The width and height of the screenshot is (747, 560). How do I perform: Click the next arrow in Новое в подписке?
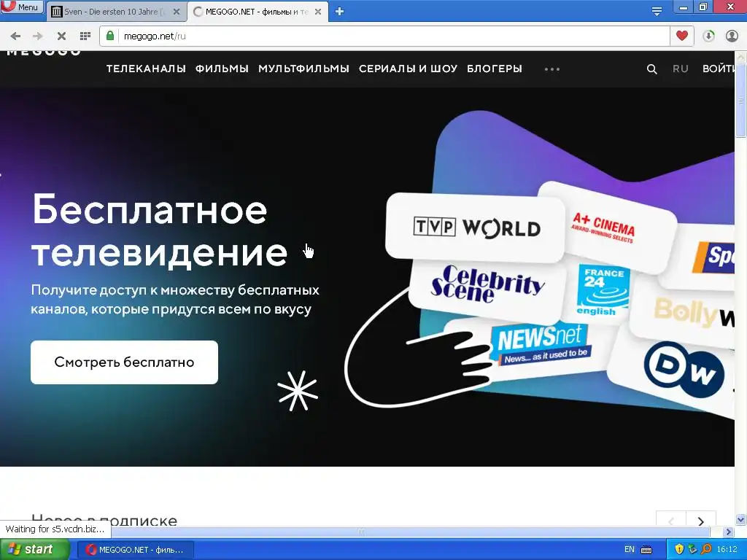point(701,521)
